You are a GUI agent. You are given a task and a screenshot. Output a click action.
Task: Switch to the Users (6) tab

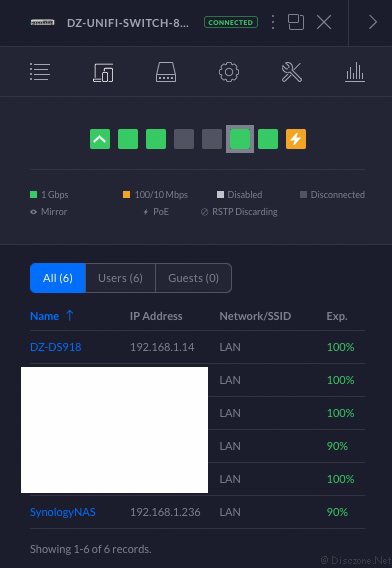click(120, 278)
